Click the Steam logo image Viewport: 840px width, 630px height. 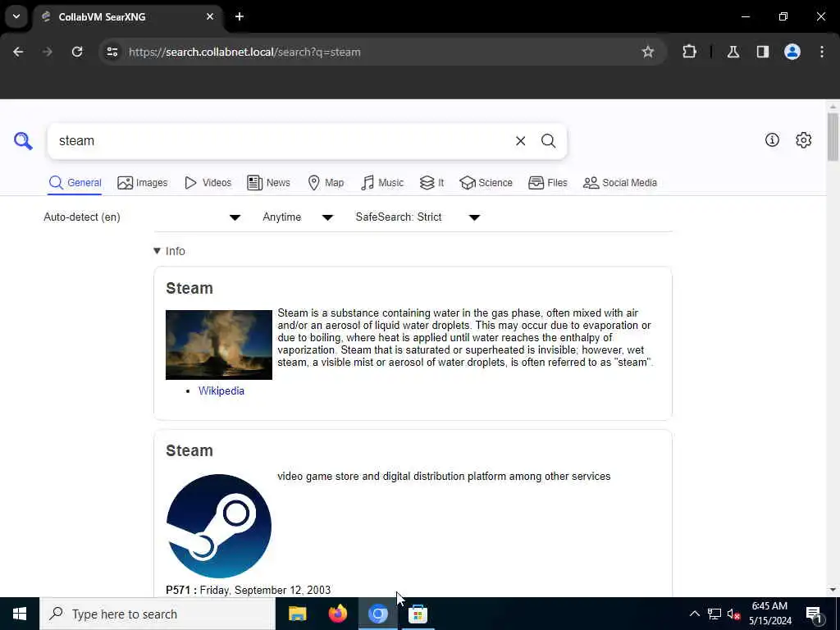[x=218, y=526]
